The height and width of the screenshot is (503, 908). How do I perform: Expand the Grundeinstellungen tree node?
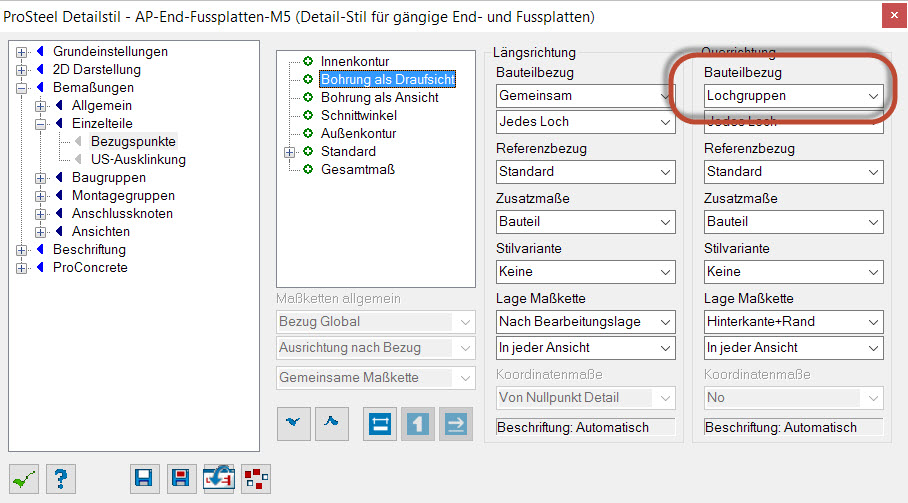[x=21, y=52]
